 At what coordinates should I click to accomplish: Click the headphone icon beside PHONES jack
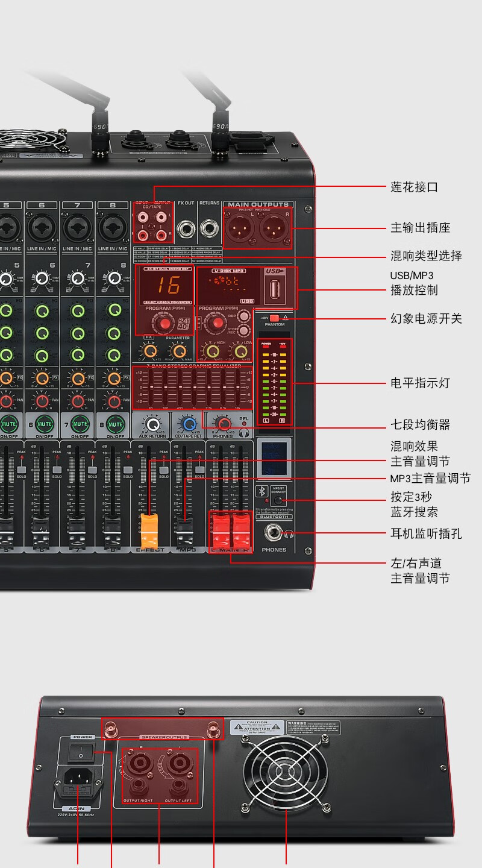coord(290,533)
